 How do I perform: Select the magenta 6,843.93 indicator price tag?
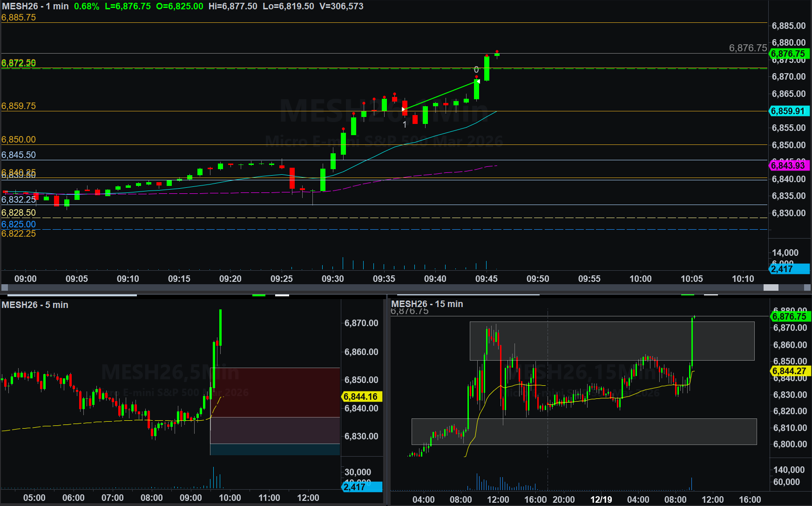pyautogui.click(x=788, y=165)
